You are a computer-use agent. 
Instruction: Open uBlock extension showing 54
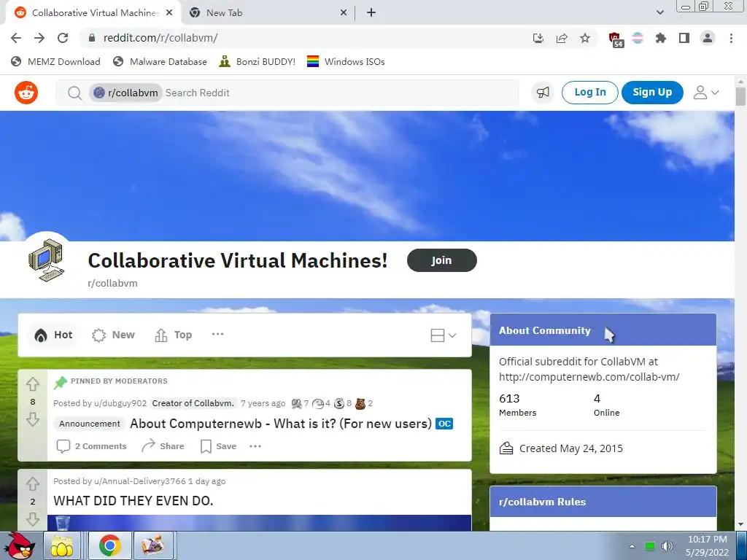point(616,39)
